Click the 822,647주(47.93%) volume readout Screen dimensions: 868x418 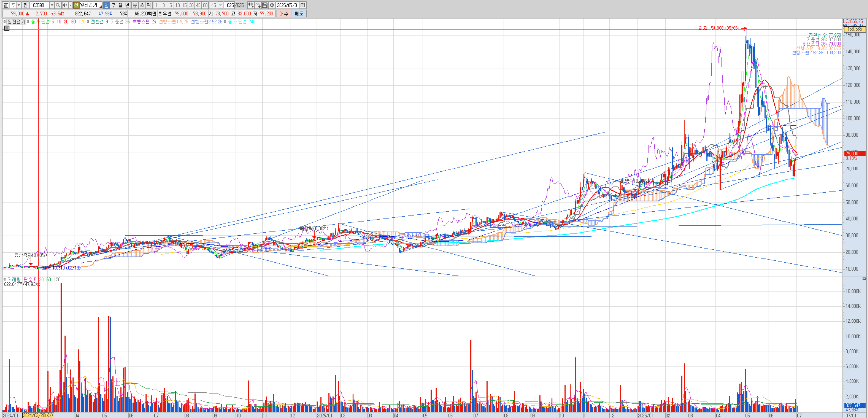22,284
